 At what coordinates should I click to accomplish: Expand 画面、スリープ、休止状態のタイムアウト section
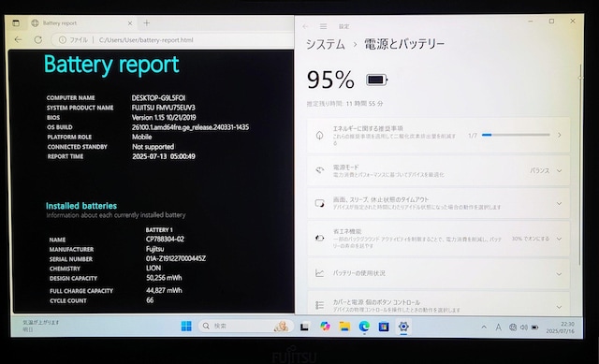[x=438, y=203]
